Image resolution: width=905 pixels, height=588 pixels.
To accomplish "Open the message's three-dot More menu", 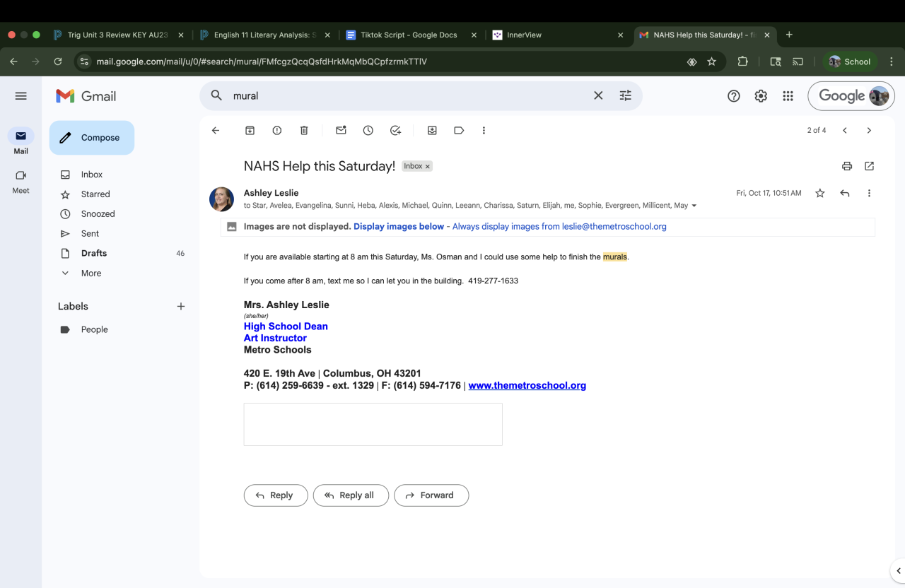I will (x=869, y=193).
